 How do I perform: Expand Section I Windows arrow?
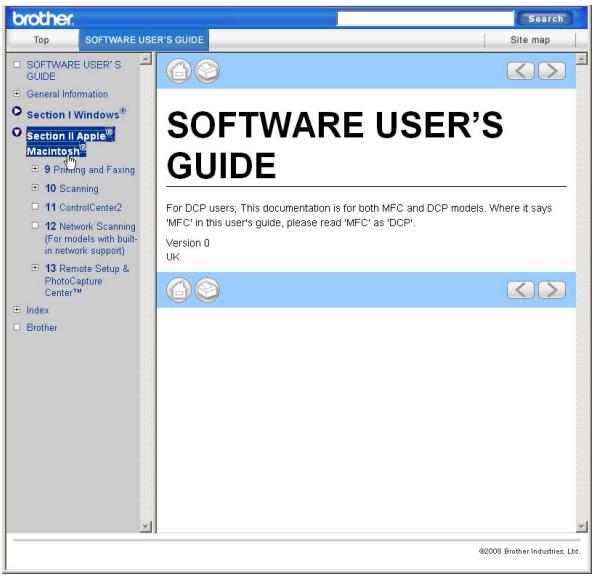[17, 111]
